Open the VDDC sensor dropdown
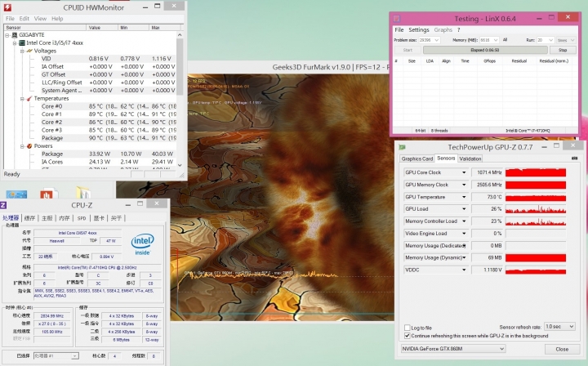 click(464, 270)
